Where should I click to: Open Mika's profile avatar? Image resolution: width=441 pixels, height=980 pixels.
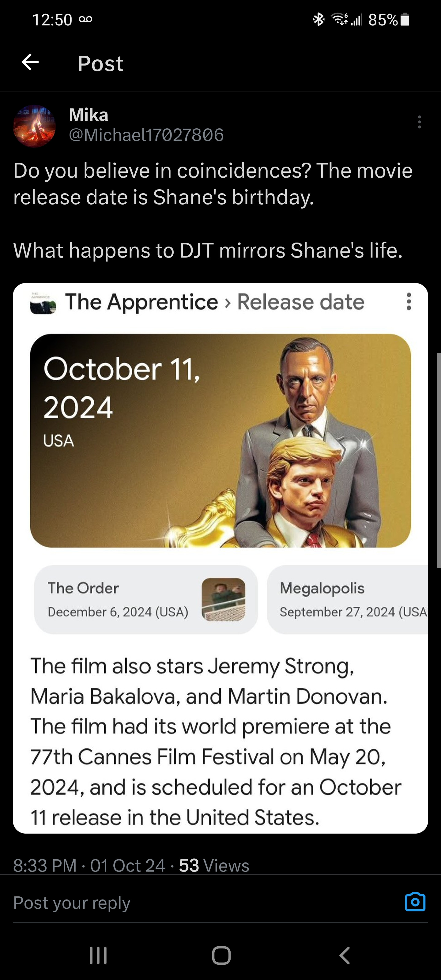coord(34,126)
